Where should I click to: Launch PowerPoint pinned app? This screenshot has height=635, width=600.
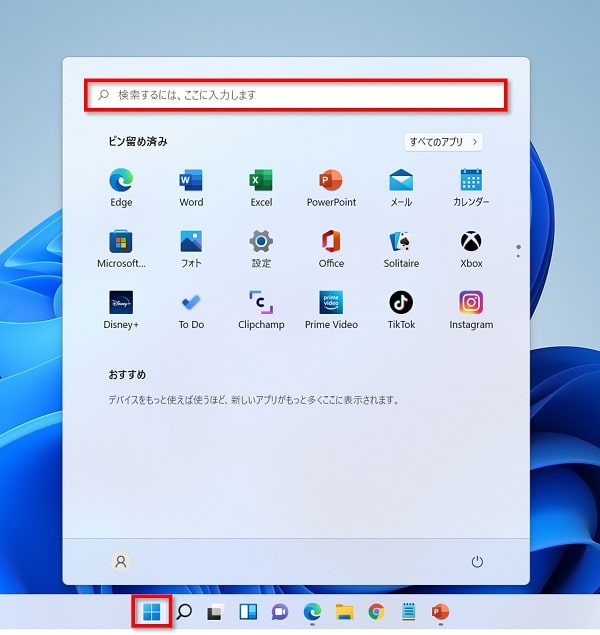[331, 187]
